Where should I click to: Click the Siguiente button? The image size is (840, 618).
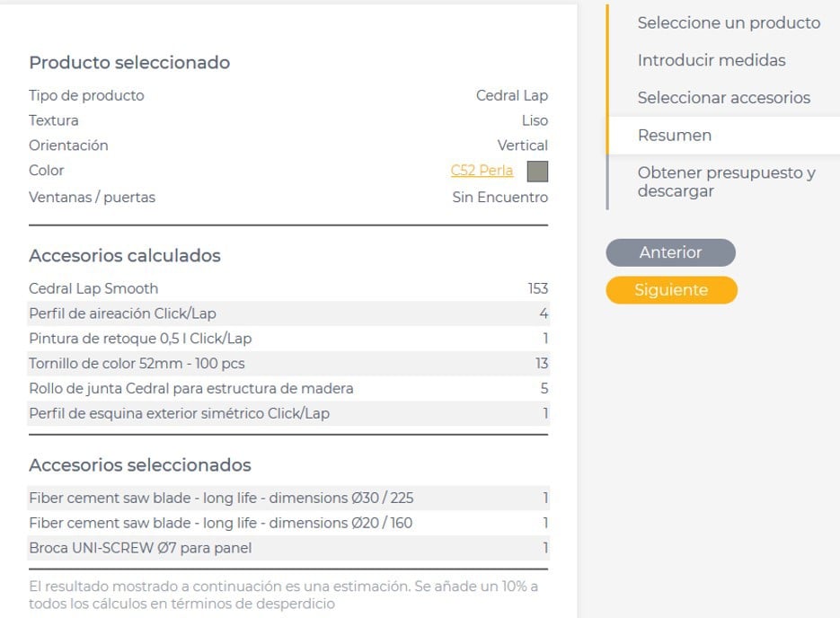[x=671, y=290]
